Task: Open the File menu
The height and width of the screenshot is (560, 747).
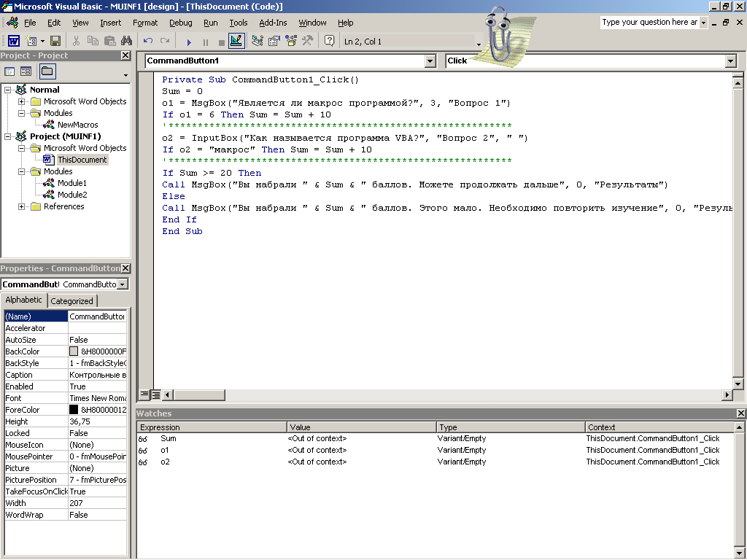Action: coord(30,23)
